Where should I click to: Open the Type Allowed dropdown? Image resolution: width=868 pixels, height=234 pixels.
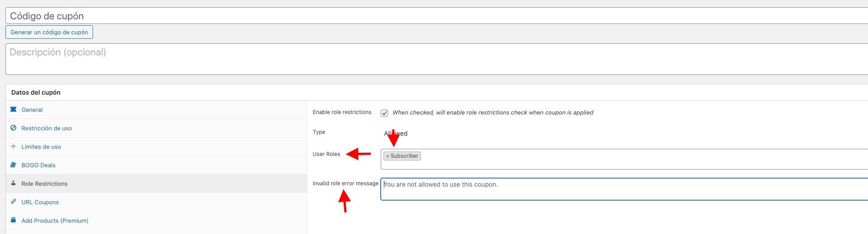click(396, 133)
